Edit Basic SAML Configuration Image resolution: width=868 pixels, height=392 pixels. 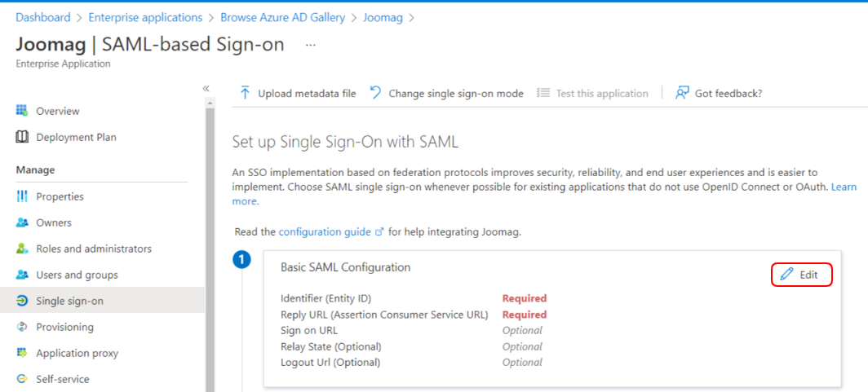click(x=800, y=275)
